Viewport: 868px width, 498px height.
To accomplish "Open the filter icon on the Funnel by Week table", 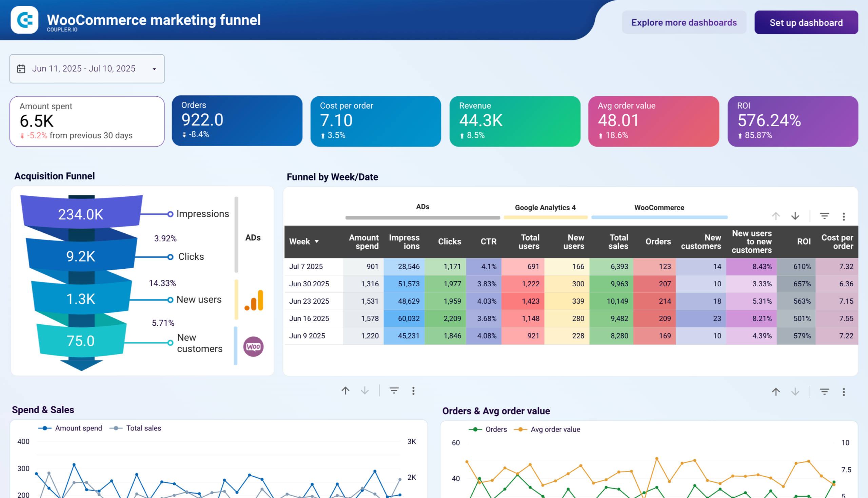I will coord(824,216).
